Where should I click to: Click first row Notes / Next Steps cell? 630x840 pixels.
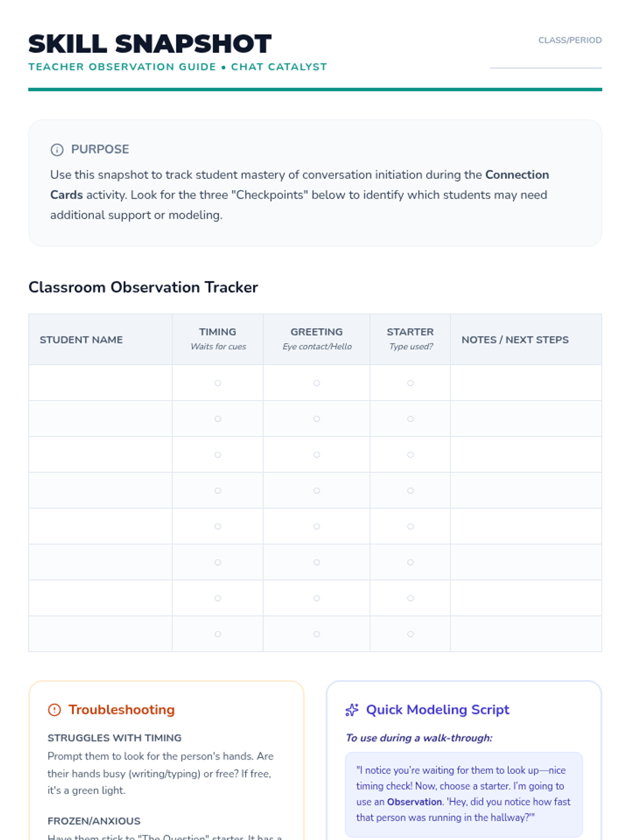[526, 383]
